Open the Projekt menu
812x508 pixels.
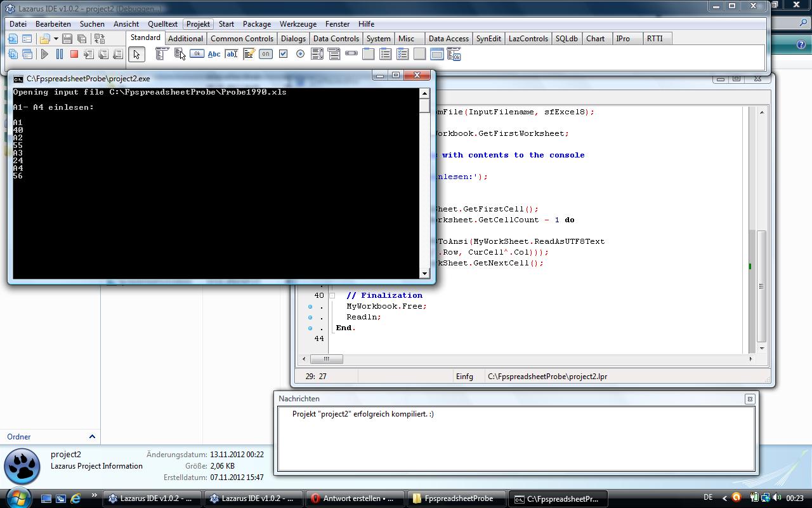(x=198, y=24)
